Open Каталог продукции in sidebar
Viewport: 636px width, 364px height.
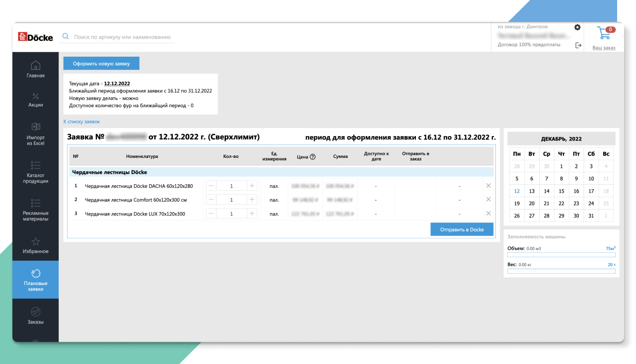[x=36, y=172]
